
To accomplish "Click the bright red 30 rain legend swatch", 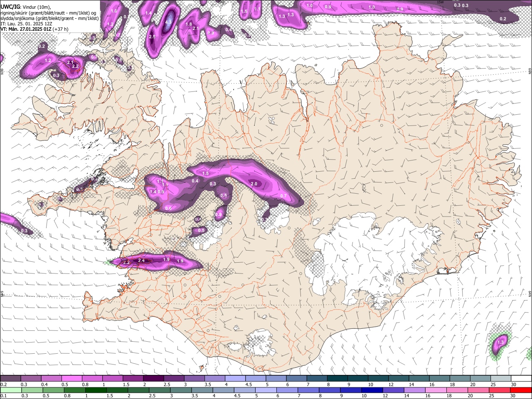I will point(521,390).
